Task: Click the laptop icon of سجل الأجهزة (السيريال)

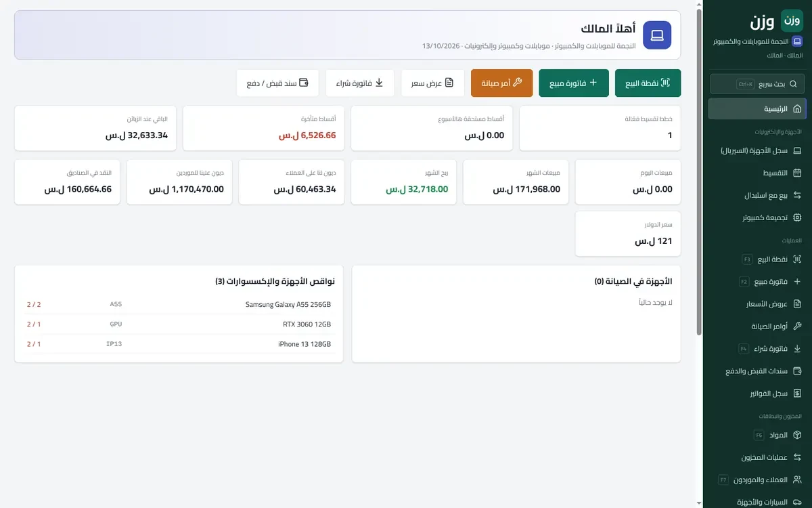Action: click(797, 150)
